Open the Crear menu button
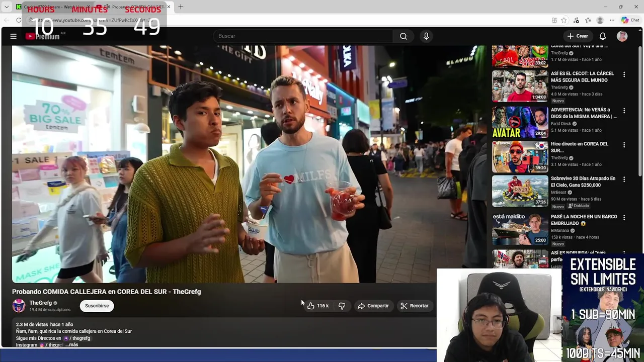The height and width of the screenshot is (362, 644). click(578, 36)
